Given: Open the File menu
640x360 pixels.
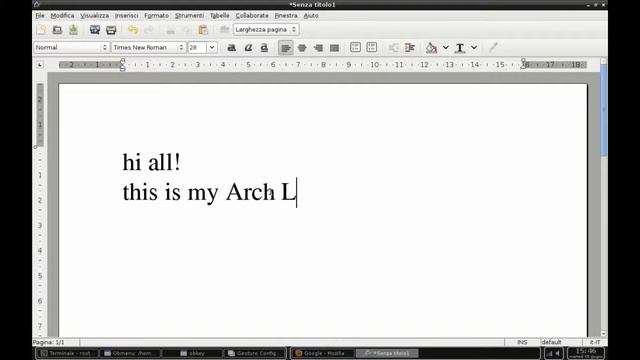Looking at the screenshot, I should pos(40,16).
